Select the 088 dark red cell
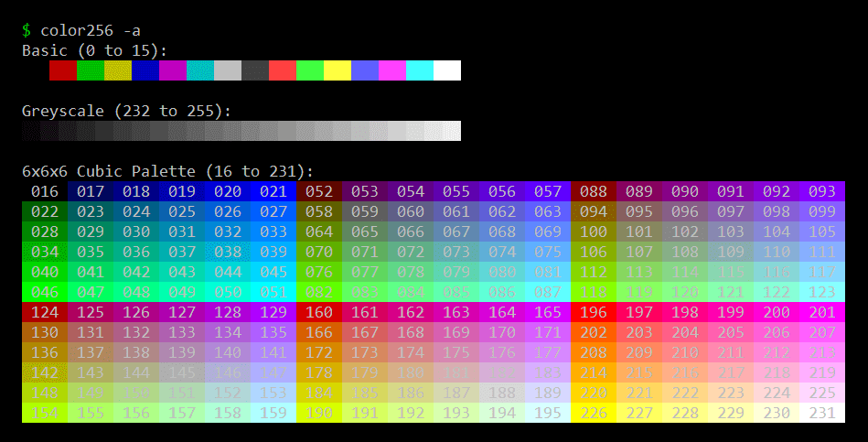This screenshot has height=442, width=868. point(594,191)
